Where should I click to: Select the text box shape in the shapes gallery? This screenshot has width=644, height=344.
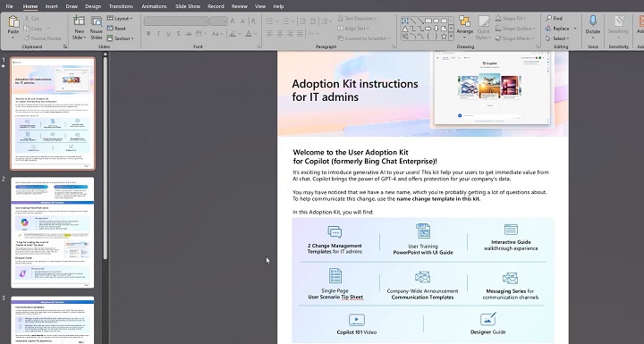[405, 21]
